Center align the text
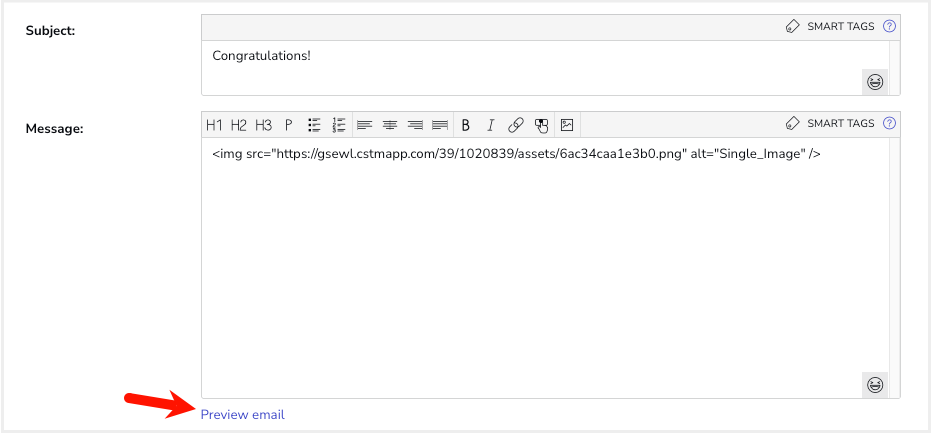Screen dimensions: 931x434 tap(390, 125)
